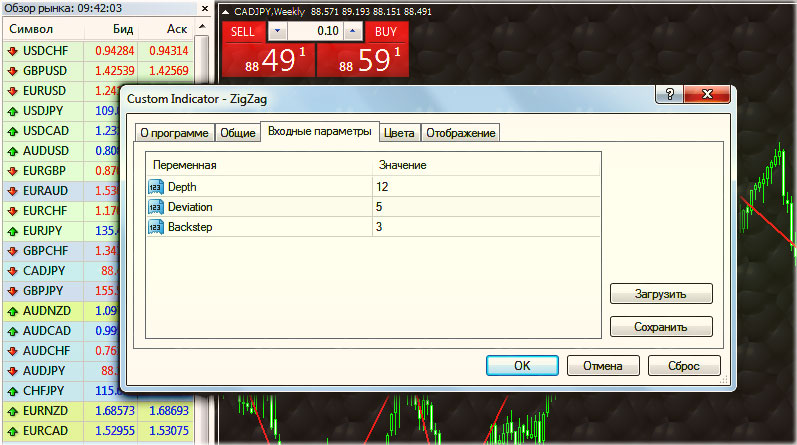This screenshot has height=445, width=797.
Task: Click the Depth value field showing 12
Action: [x=486, y=187]
